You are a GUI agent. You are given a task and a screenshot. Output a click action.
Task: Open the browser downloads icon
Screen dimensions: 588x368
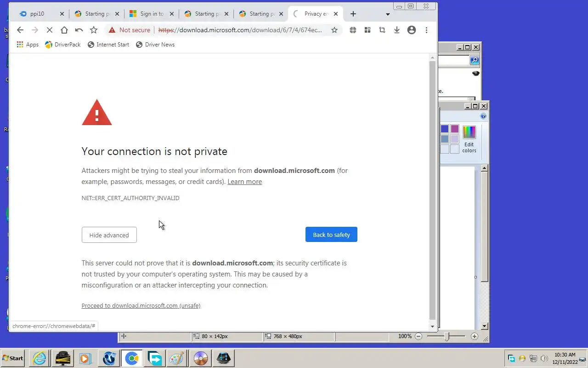point(397,30)
